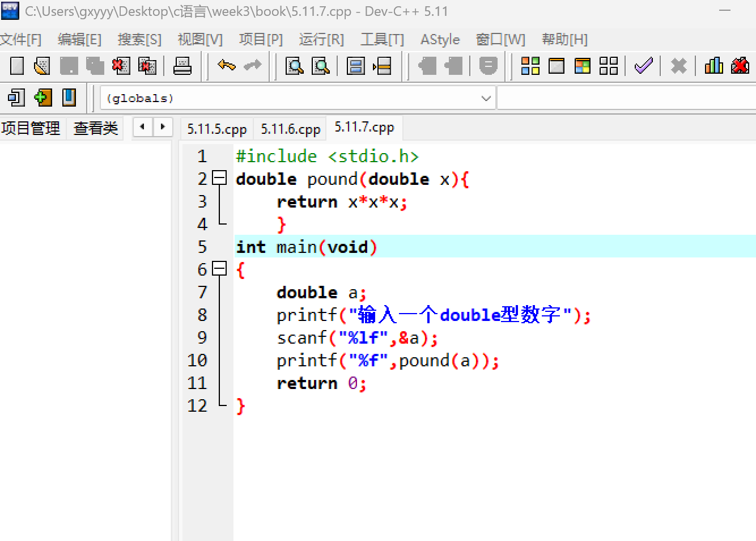Click the Compile & Run icon

tap(583, 66)
